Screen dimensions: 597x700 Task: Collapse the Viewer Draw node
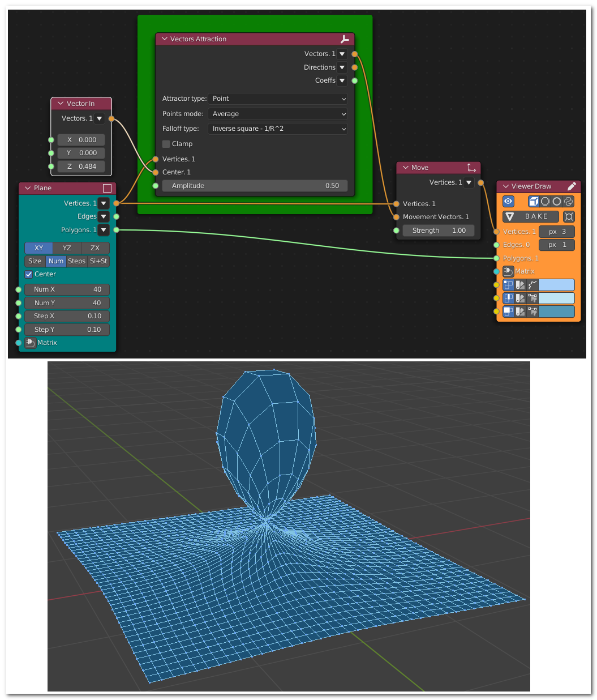pyautogui.click(x=506, y=186)
